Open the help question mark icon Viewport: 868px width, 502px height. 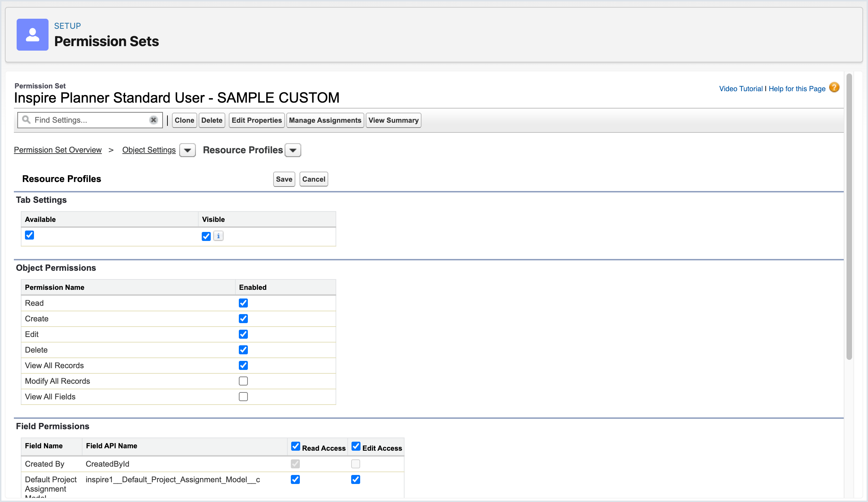834,87
